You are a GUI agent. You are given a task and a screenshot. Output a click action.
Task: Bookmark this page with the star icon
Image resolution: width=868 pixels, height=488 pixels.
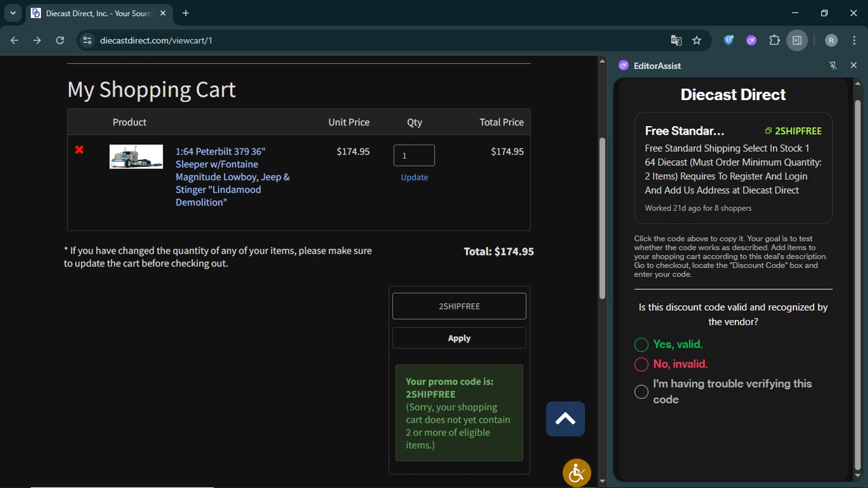tap(697, 41)
